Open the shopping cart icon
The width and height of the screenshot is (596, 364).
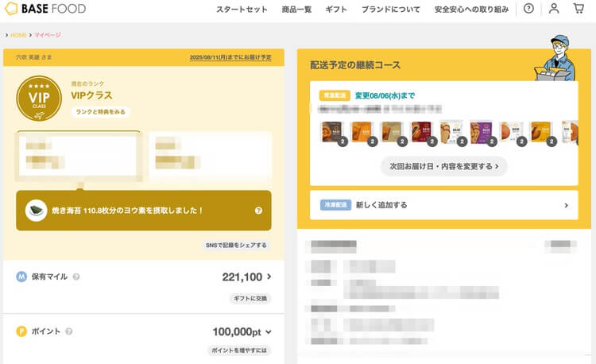tap(579, 9)
